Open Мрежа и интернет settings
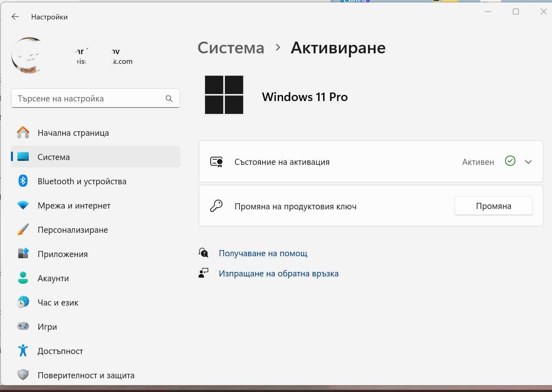This screenshot has width=552, height=392. pyautogui.click(x=95, y=205)
